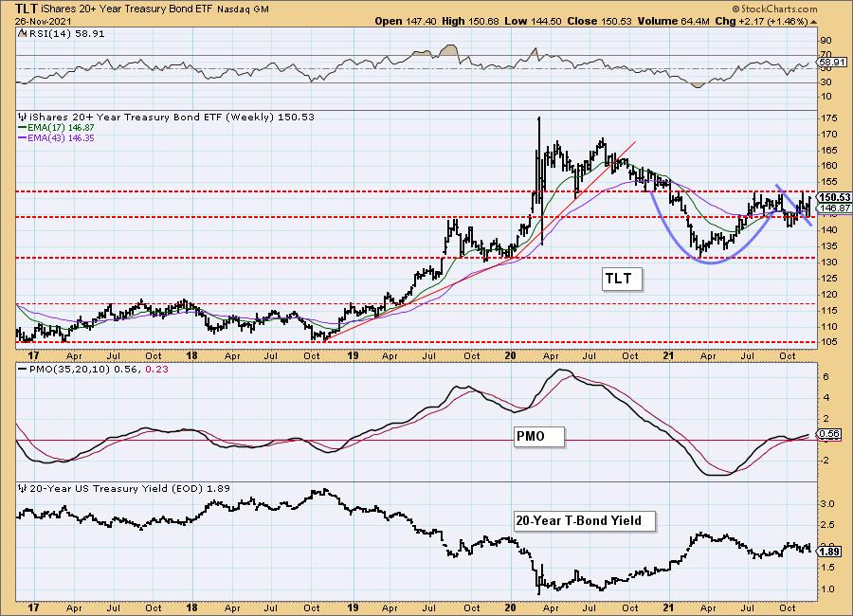Click the 130 price axis label
This screenshot has height=616, width=853.
pos(829,262)
